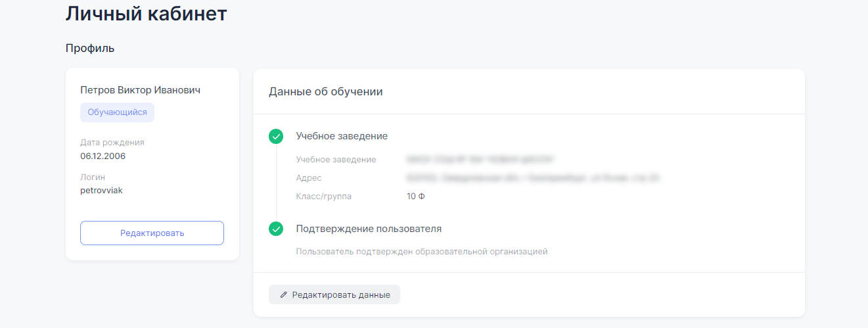Click the Подтверждение пользователя step title

(x=369, y=229)
